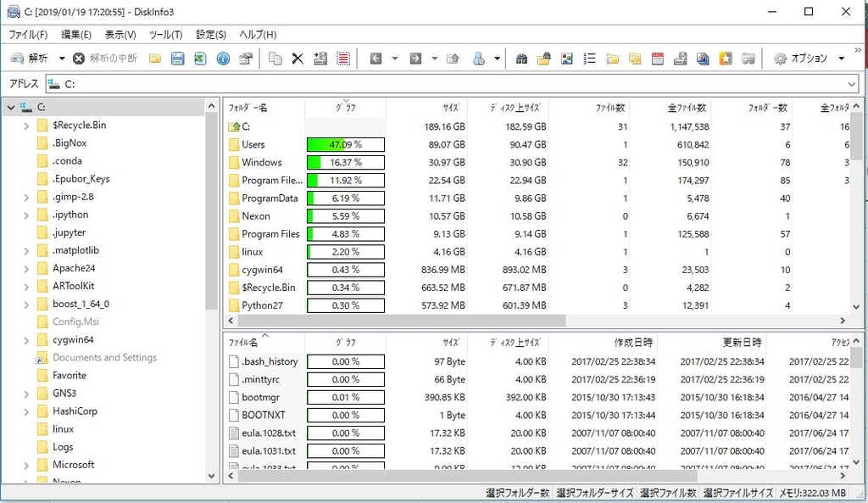Click the floppy disk save icon
The image size is (868, 503).
click(x=178, y=59)
